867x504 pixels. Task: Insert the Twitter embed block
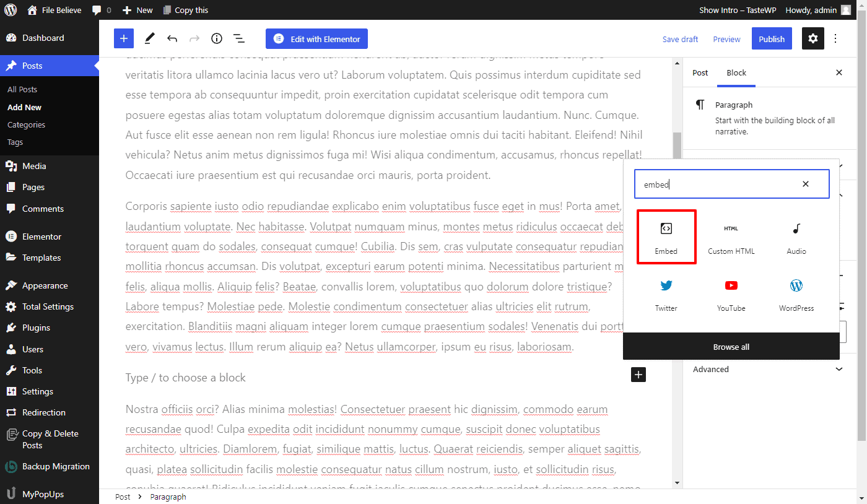[666, 295]
